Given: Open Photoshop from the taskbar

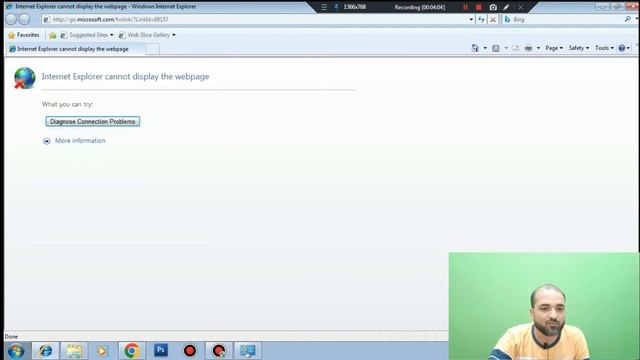Looking at the screenshot, I should (161, 350).
